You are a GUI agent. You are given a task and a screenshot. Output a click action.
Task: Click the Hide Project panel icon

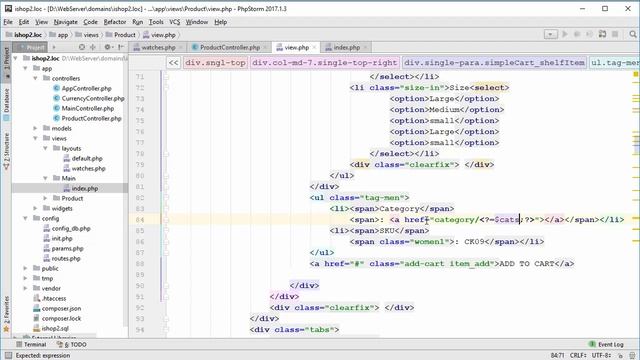[121, 47]
